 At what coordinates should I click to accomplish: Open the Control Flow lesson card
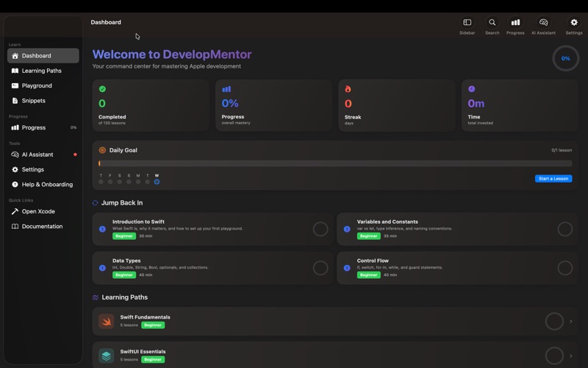(x=457, y=268)
